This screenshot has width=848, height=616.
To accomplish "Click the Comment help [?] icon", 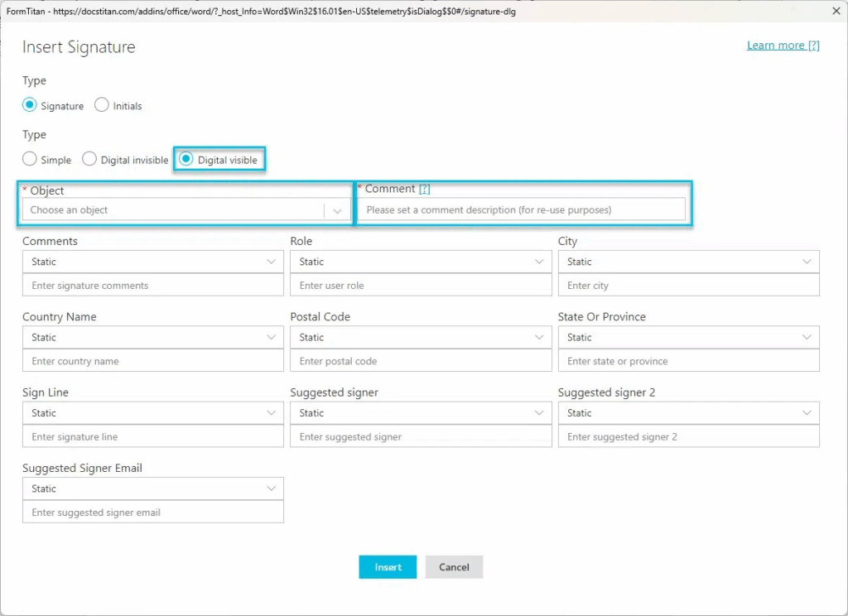I will [x=424, y=189].
